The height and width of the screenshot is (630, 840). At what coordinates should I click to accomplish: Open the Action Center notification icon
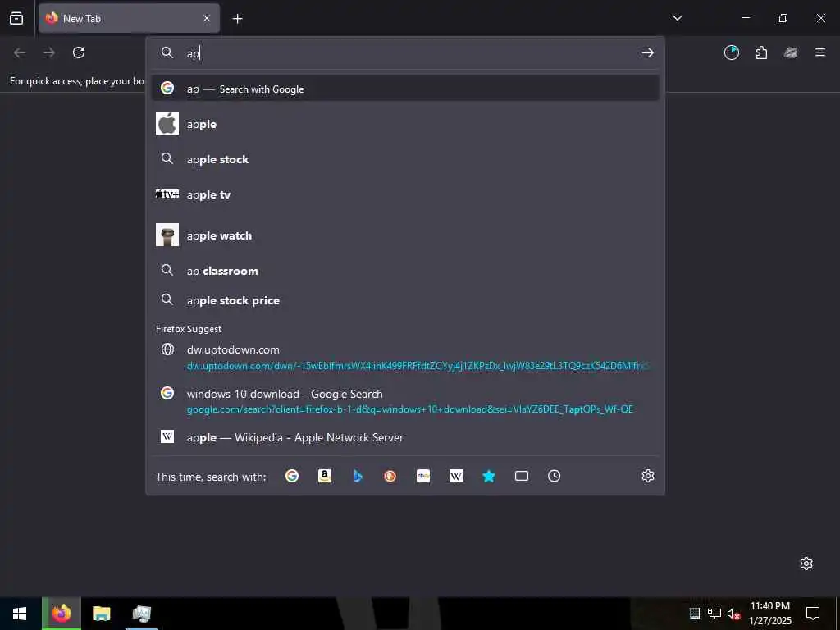(813, 614)
